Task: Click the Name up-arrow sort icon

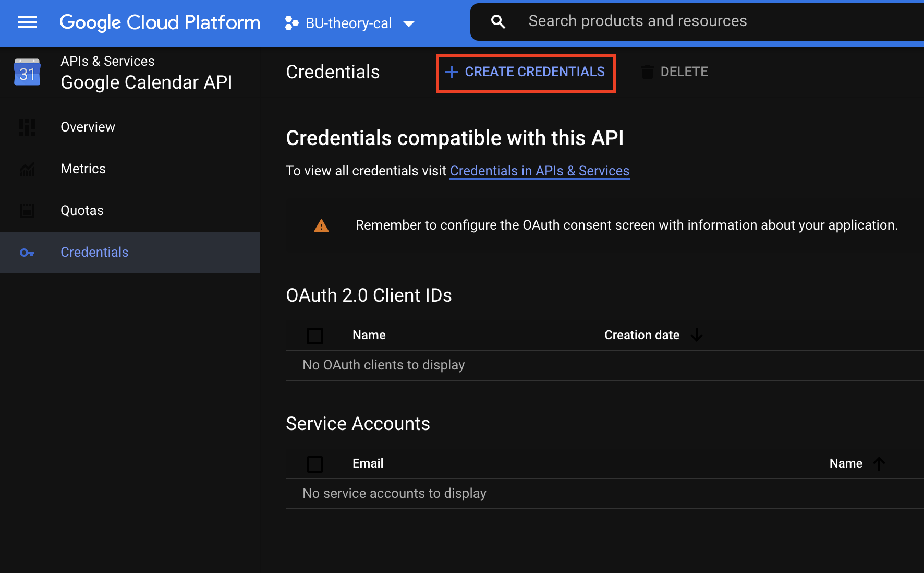Action: click(x=879, y=463)
